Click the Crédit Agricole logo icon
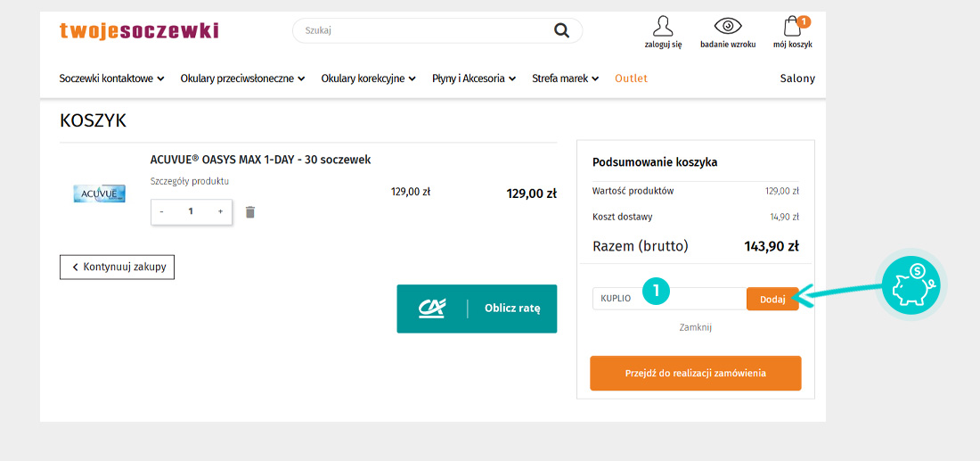Viewport: 980px width, 461px height. coord(432,309)
